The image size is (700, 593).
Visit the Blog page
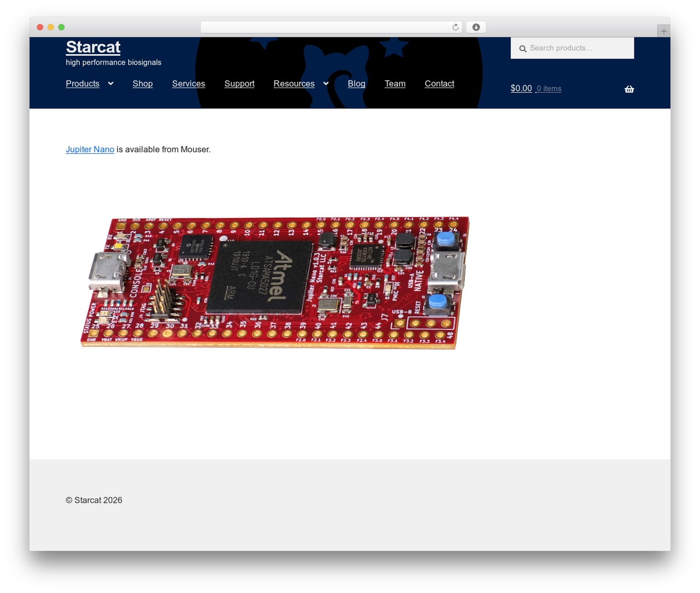pyautogui.click(x=357, y=84)
